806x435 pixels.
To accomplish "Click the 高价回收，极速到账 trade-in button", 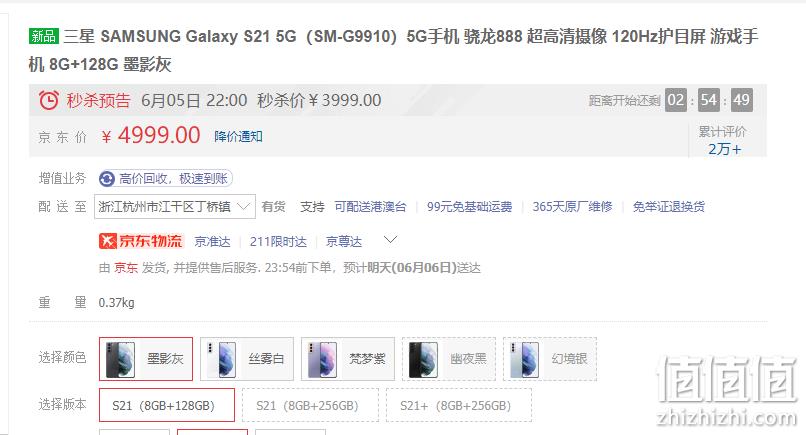I will tap(166, 178).
